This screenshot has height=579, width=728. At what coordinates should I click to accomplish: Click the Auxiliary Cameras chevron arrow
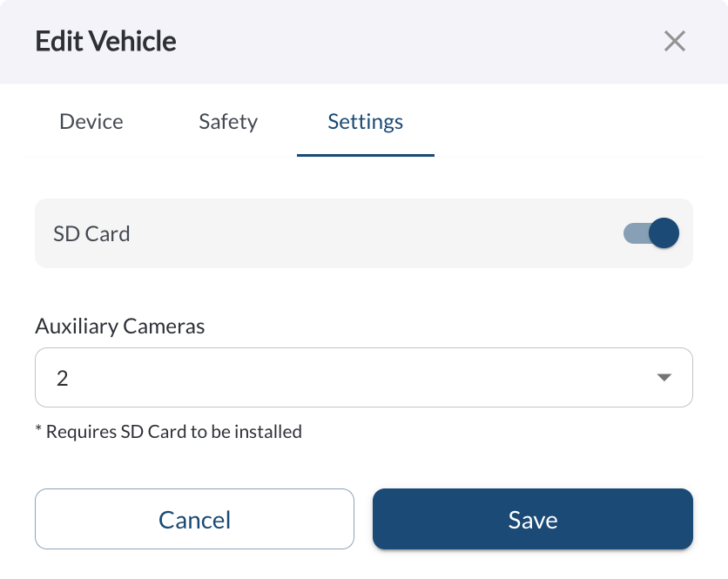[664, 377]
